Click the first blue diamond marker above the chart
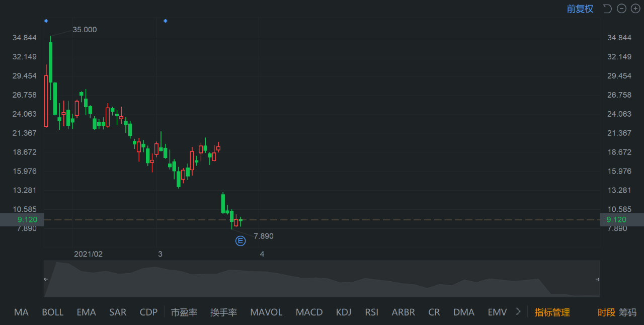644x325 pixels. click(x=46, y=21)
